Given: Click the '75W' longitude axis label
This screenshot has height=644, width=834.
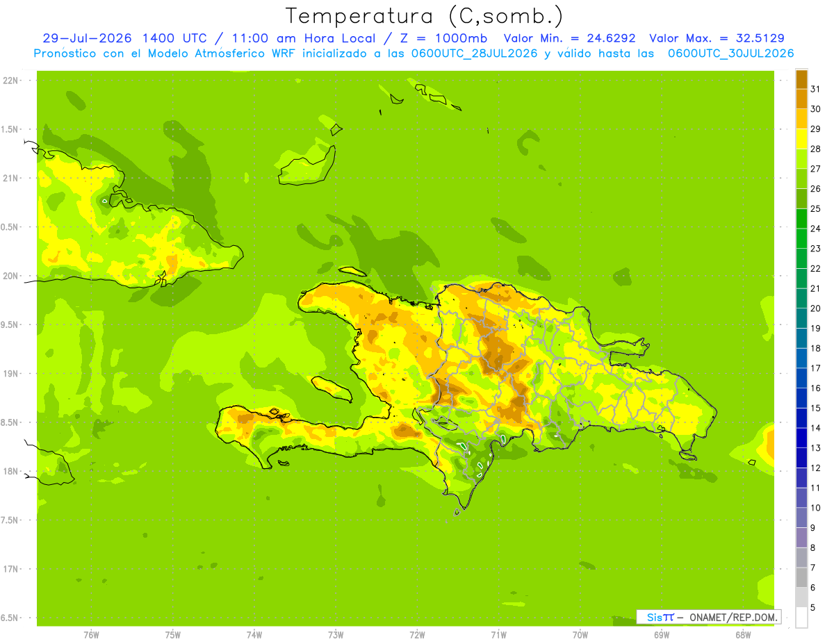Looking at the screenshot, I should (173, 634).
